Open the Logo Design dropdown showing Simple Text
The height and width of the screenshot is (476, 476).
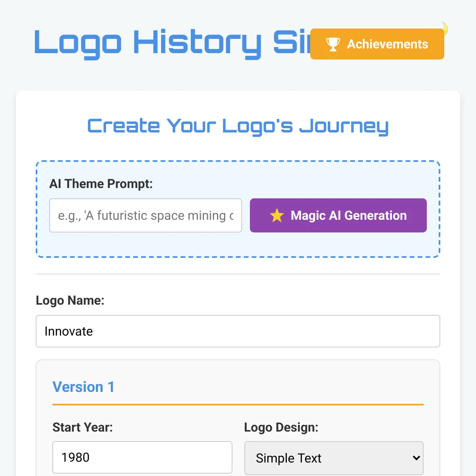point(334,458)
